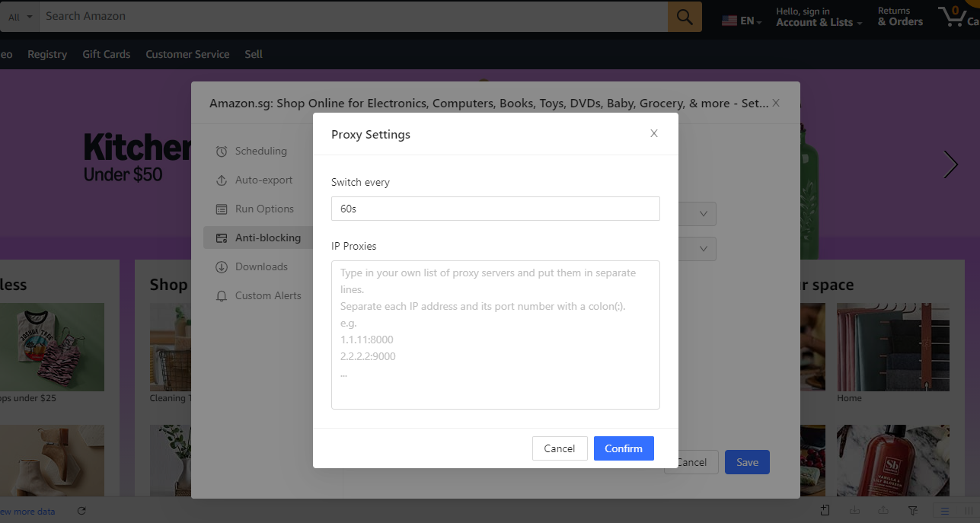Click the add new page icon
This screenshot has width=980, height=523.
click(x=825, y=511)
